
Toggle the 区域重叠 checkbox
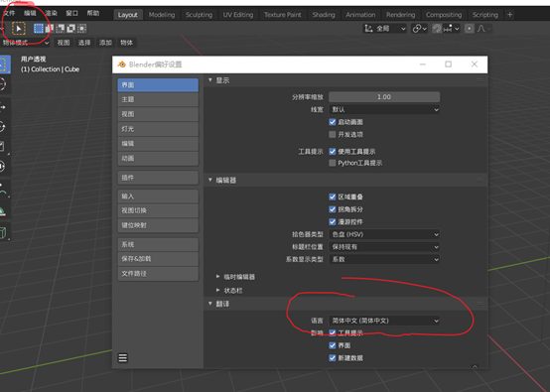333,196
